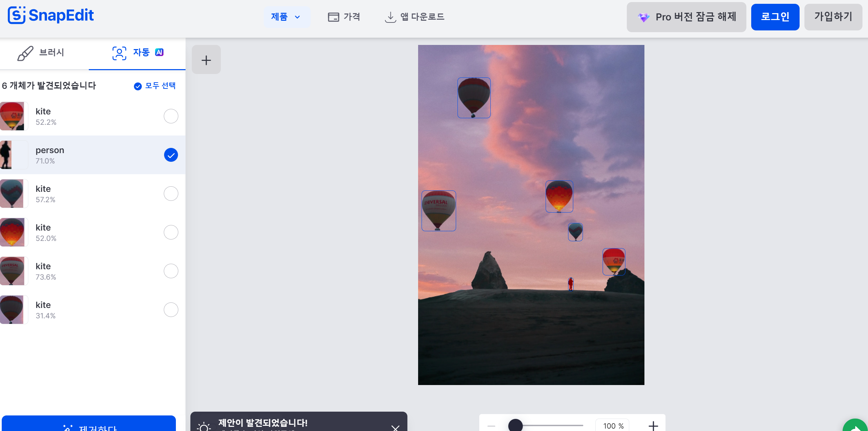Image resolution: width=868 pixels, height=431 pixels.
Task: Select the small blue balloon in image
Action: pyautogui.click(x=575, y=232)
